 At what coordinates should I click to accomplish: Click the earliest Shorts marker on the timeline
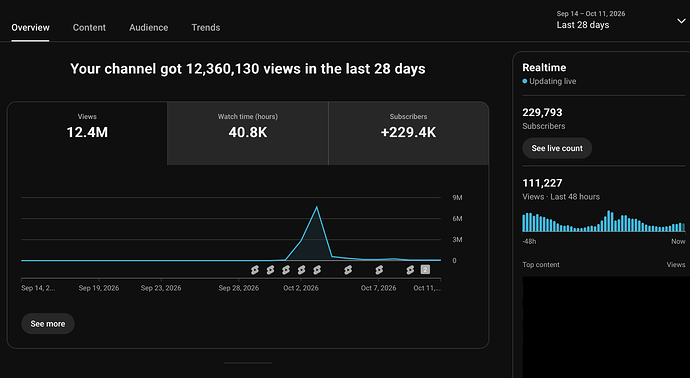click(x=255, y=270)
